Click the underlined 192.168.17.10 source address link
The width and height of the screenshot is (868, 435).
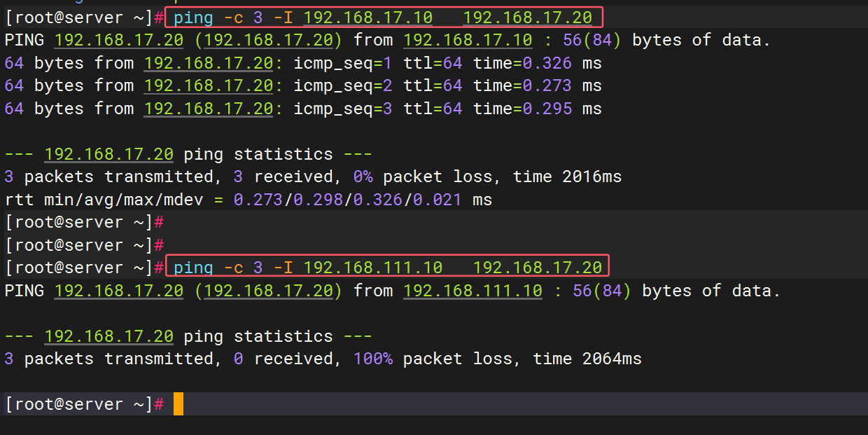pos(467,40)
